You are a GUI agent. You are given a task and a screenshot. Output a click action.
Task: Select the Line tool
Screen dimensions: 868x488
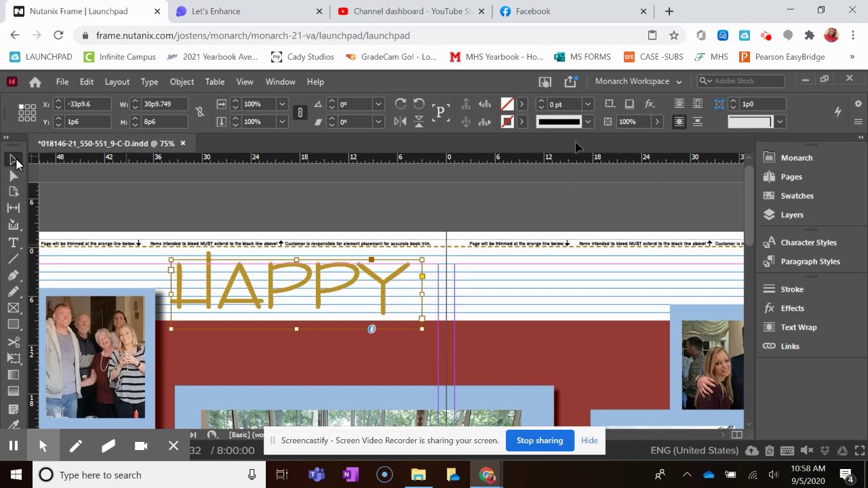click(13, 259)
